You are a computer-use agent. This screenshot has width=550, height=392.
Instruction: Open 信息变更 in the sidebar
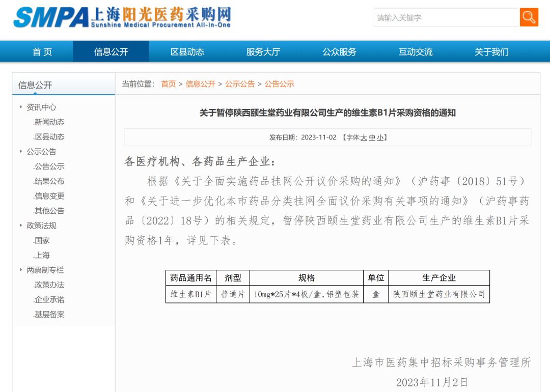(49, 196)
